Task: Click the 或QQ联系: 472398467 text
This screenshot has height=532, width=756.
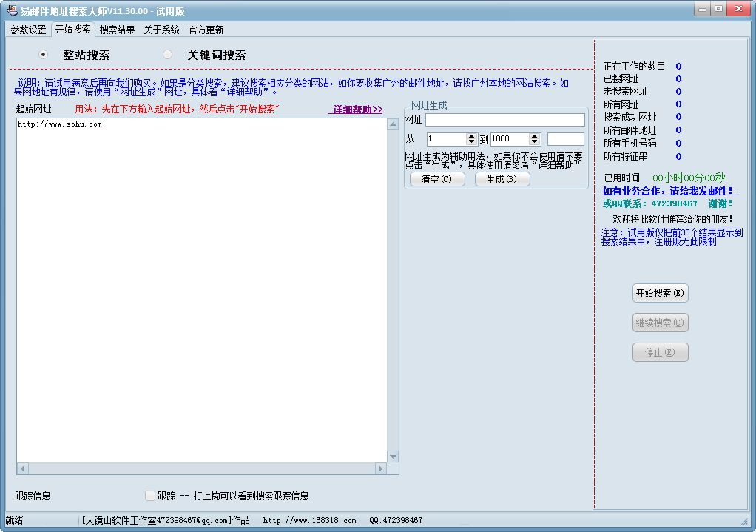Action: click(x=650, y=203)
